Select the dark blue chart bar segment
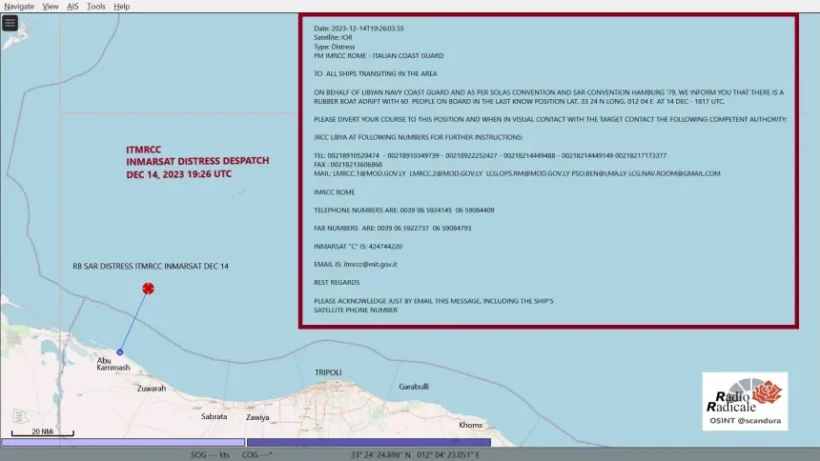The width and height of the screenshot is (820, 461). point(368,442)
